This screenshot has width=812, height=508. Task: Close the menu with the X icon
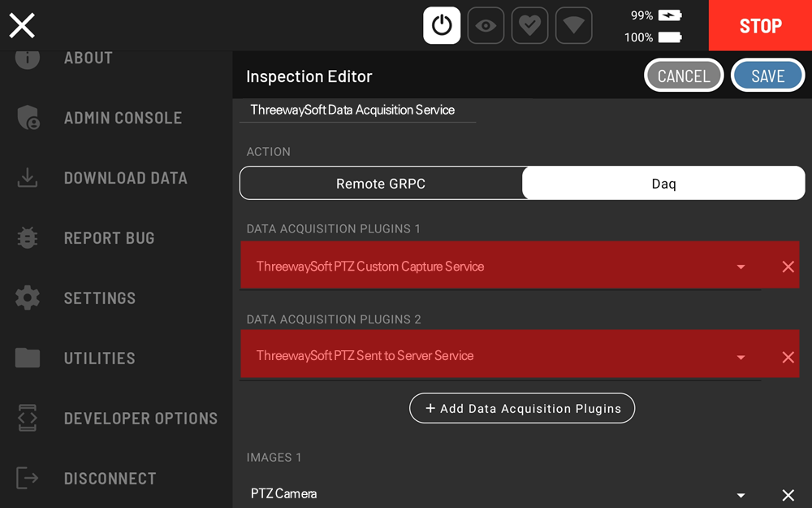pyautogui.click(x=22, y=26)
